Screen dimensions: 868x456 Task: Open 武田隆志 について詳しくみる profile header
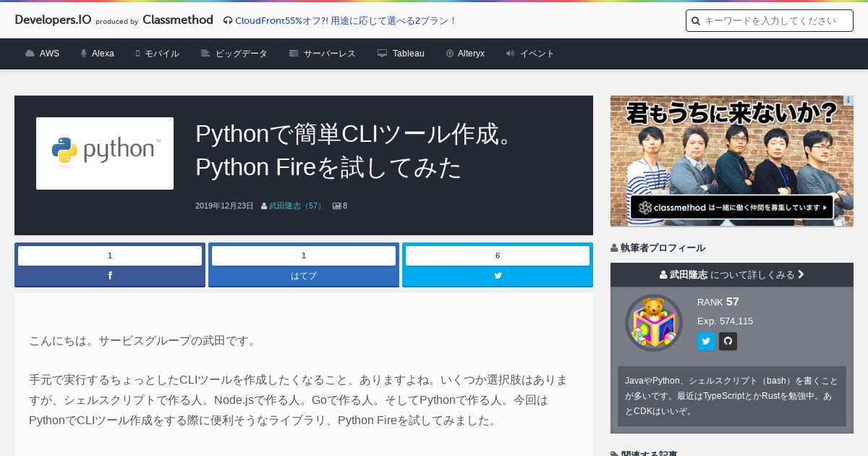[732, 275]
